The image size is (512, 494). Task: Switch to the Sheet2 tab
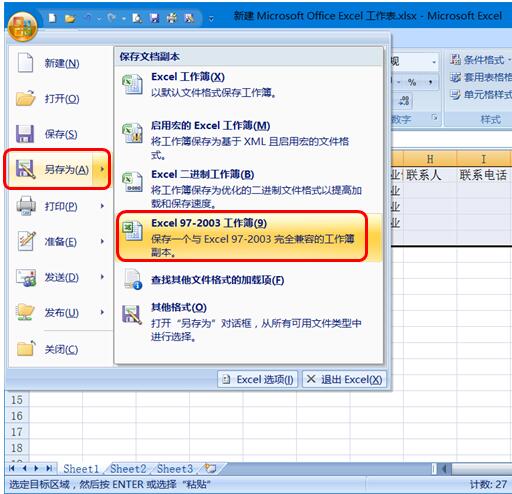point(128,469)
